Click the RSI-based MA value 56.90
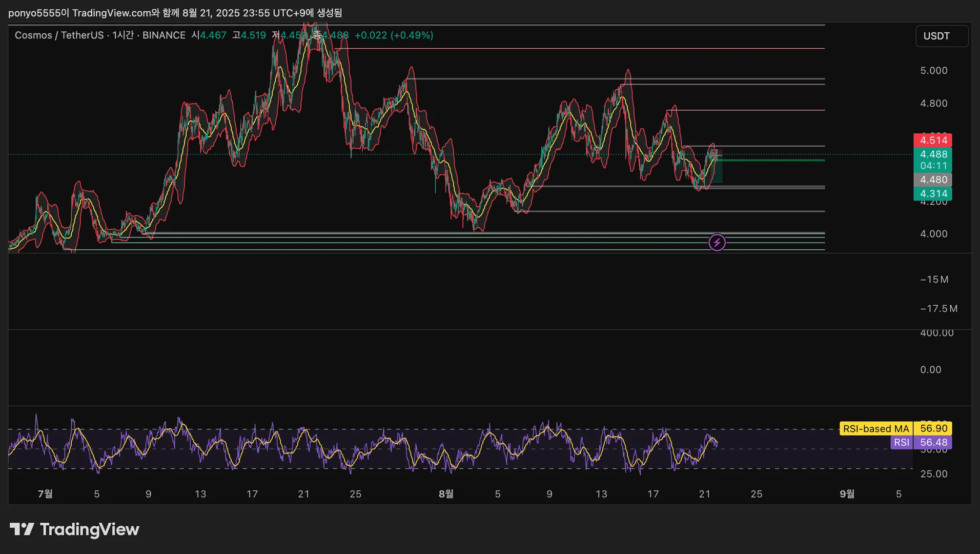This screenshot has width=980, height=554. [933, 428]
